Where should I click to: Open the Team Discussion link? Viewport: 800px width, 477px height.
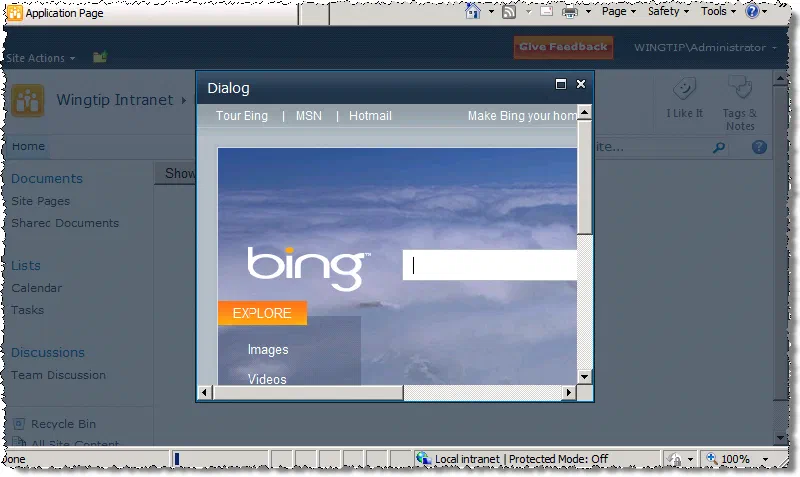59,375
